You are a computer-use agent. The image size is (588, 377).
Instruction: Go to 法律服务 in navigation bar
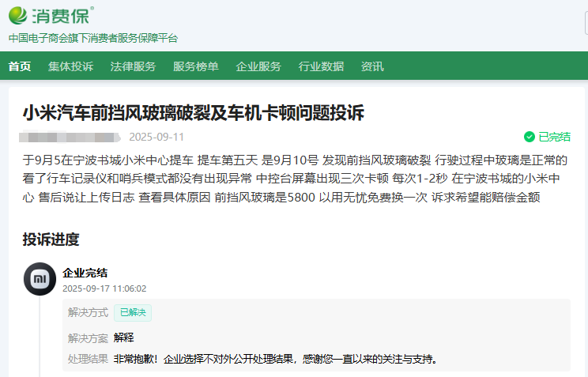(x=133, y=66)
